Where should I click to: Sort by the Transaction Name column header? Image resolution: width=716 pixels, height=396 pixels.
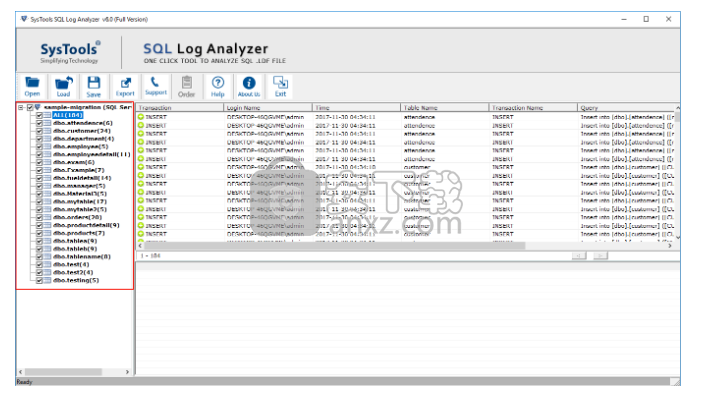pos(533,108)
